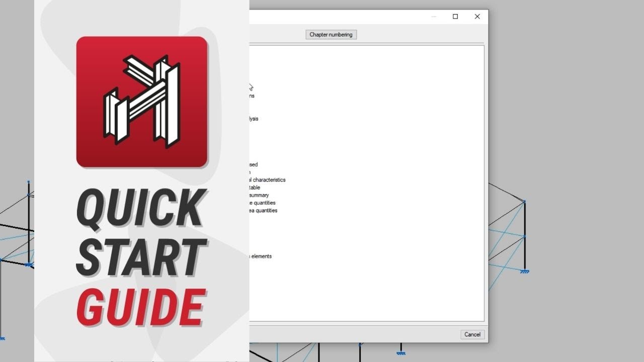Select the row ending in "e quantities"
644x362 pixels.
pyautogui.click(x=263, y=203)
